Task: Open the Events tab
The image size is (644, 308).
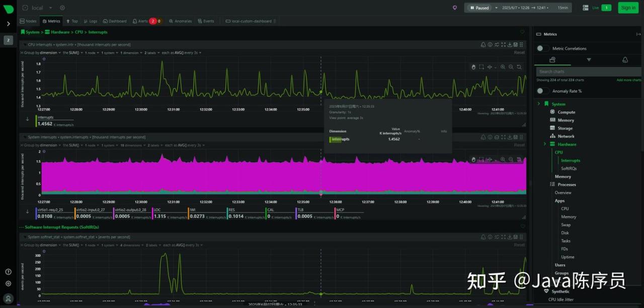Action: point(206,21)
